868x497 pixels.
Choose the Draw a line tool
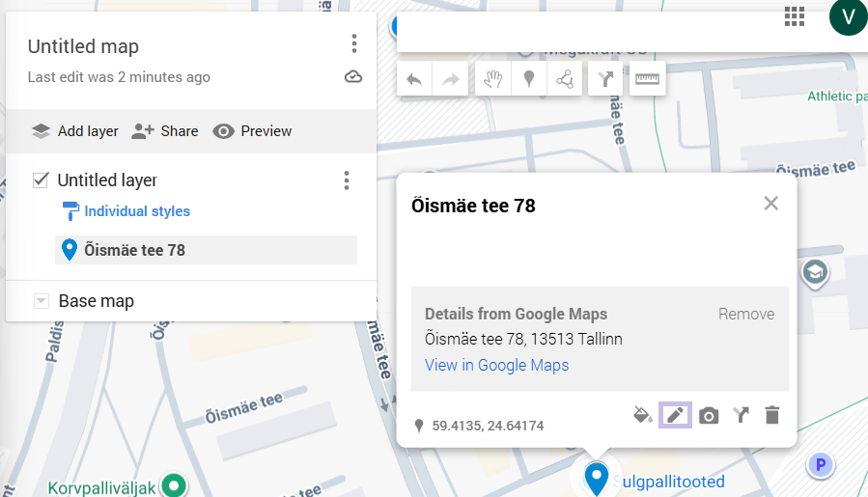565,79
